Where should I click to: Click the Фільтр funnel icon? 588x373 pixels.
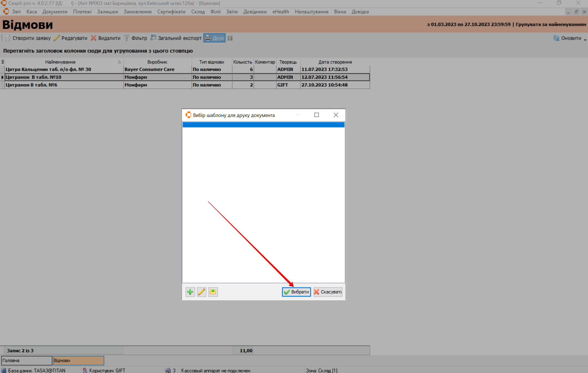(x=127, y=38)
